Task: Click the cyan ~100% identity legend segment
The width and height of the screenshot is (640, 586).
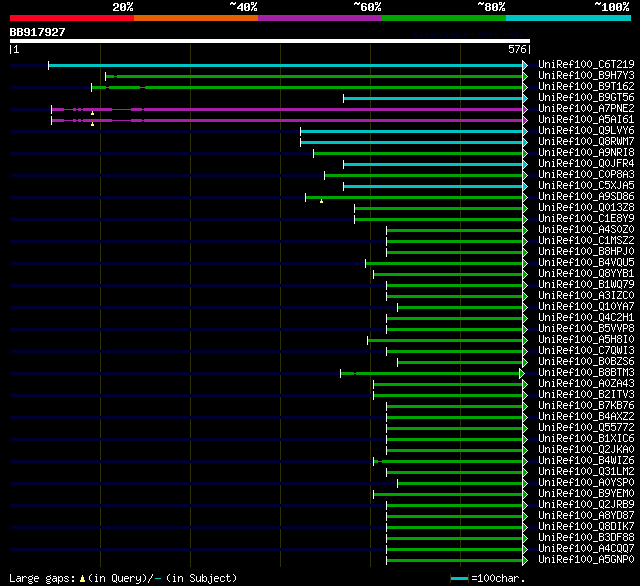Action: point(569,18)
